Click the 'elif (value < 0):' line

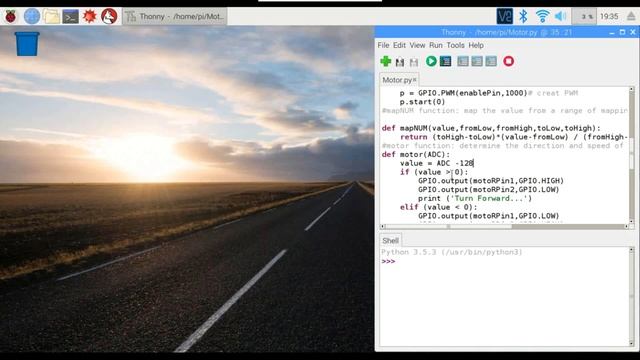(x=438, y=207)
